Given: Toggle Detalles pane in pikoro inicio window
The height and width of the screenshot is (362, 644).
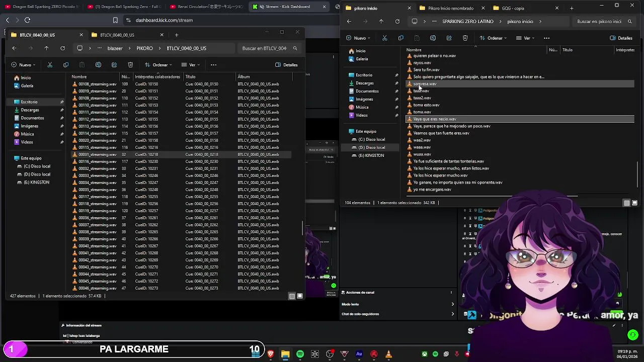Looking at the screenshot, I should pos(621,38).
